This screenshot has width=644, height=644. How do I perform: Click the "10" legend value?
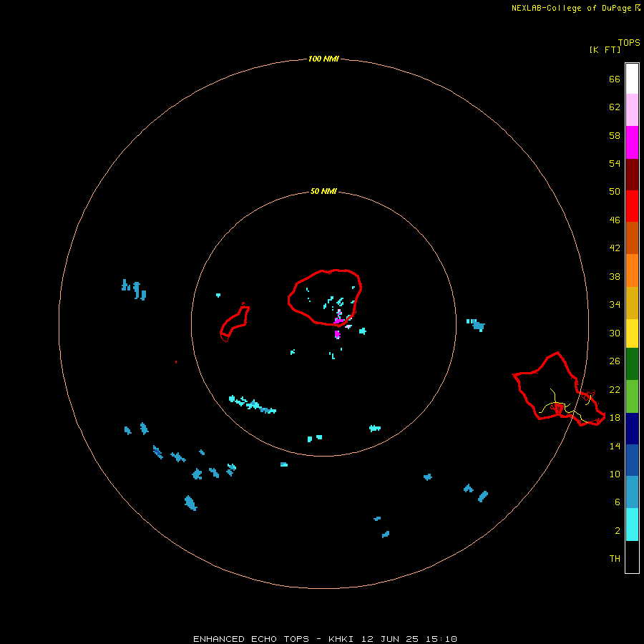[615, 474]
